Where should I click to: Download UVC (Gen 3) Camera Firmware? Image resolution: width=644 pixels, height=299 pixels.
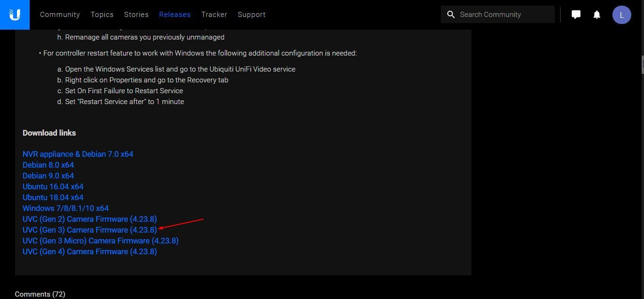click(x=90, y=230)
